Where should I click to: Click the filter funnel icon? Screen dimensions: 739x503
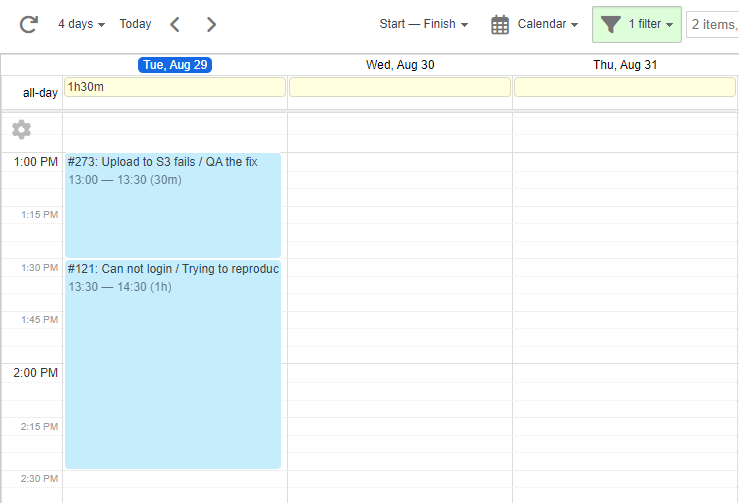click(610, 25)
